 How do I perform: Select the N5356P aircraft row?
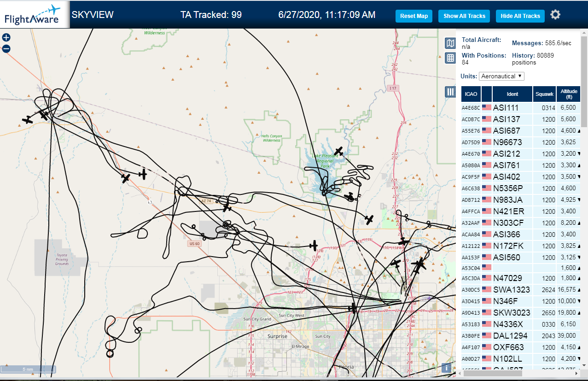521,188
